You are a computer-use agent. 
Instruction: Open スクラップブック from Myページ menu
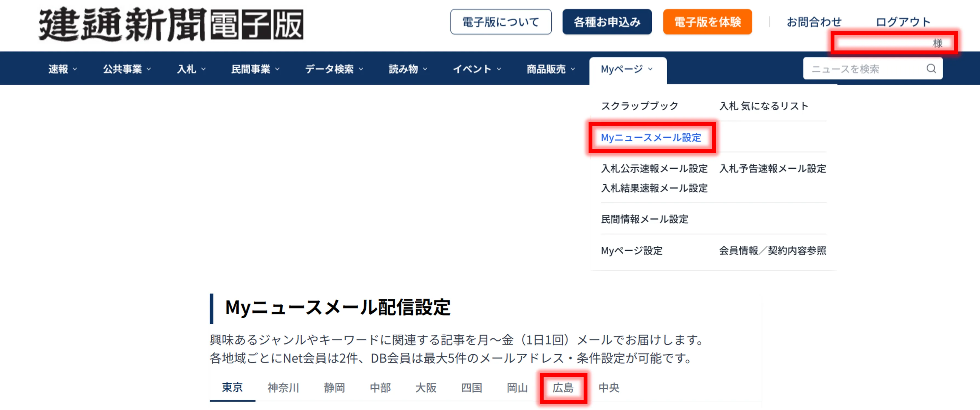pos(640,106)
